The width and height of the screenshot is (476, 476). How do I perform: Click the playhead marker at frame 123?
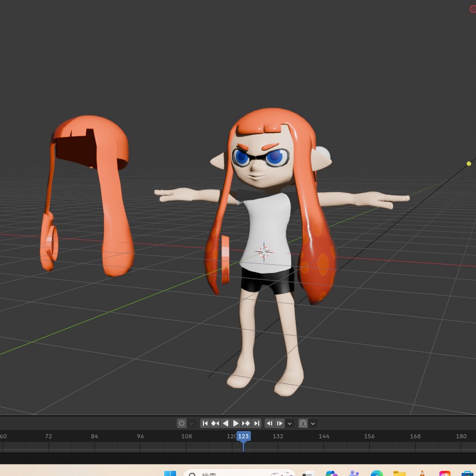[x=244, y=436]
